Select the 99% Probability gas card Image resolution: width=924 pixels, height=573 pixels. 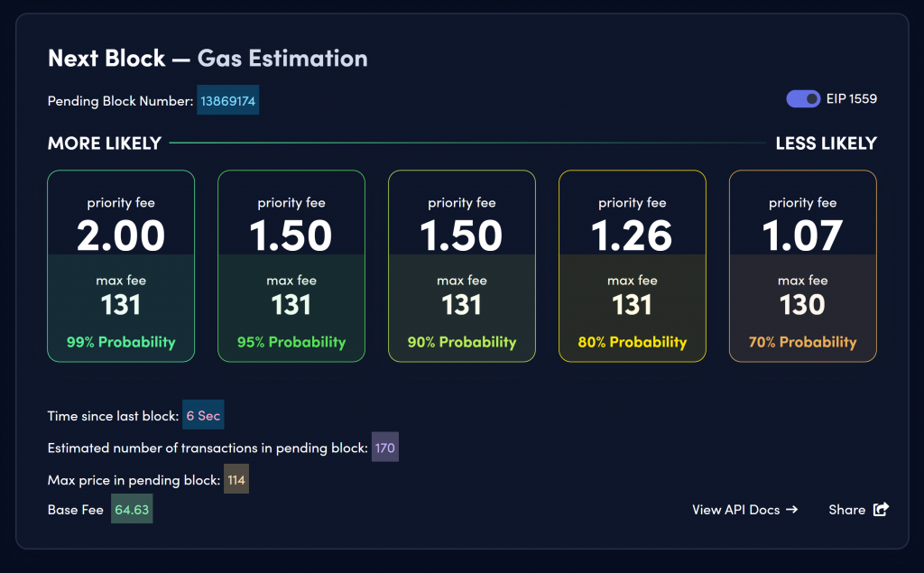click(121, 266)
